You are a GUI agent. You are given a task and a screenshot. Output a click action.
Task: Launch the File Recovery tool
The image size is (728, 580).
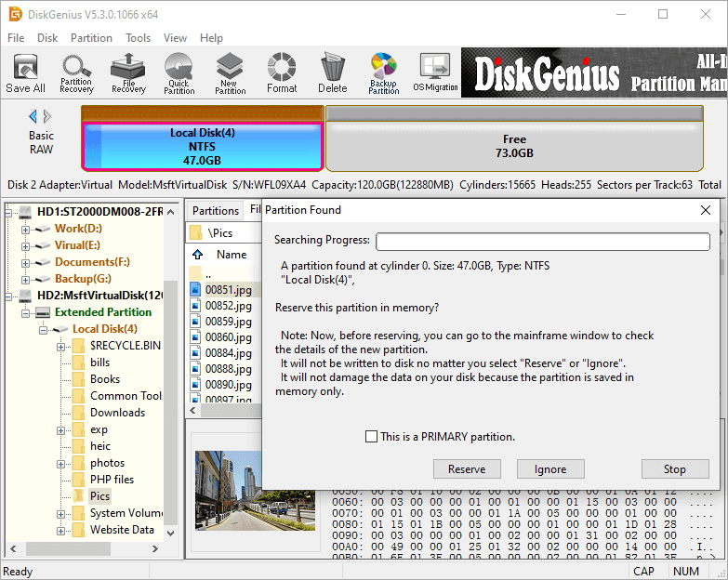[x=128, y=72]
